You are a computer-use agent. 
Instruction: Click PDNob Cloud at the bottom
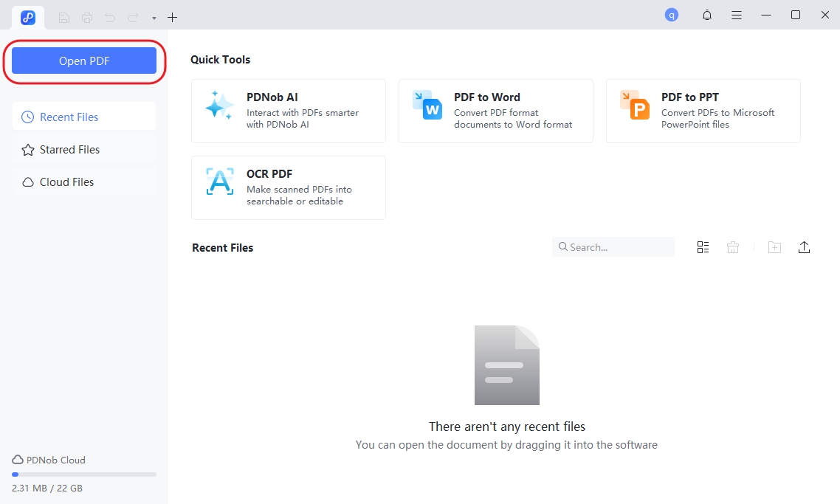tap(48, 460)
